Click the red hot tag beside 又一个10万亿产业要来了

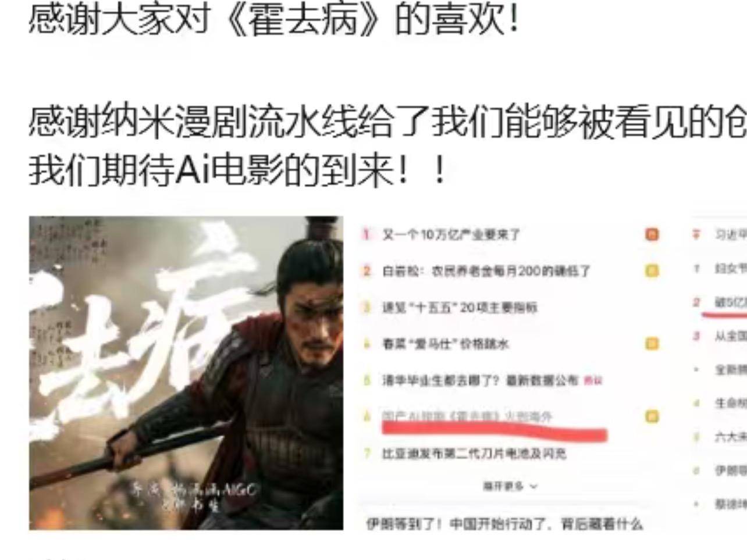tap(652, 234)
